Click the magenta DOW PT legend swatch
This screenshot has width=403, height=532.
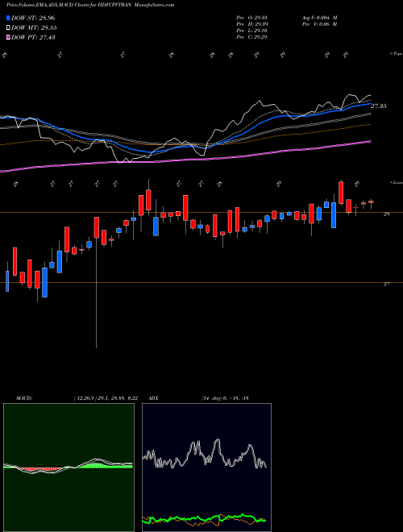coord(9,37)
